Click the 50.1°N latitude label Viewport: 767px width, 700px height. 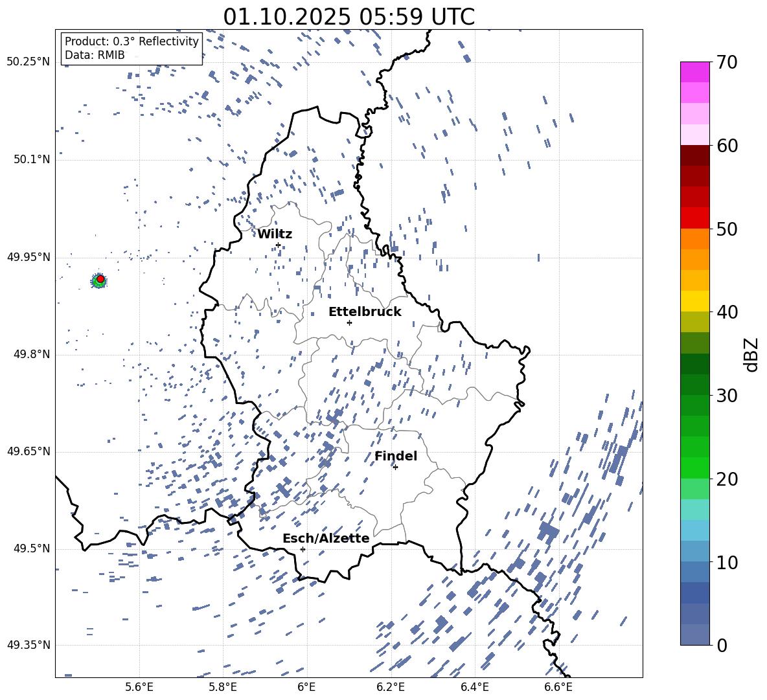coord(31,159)
